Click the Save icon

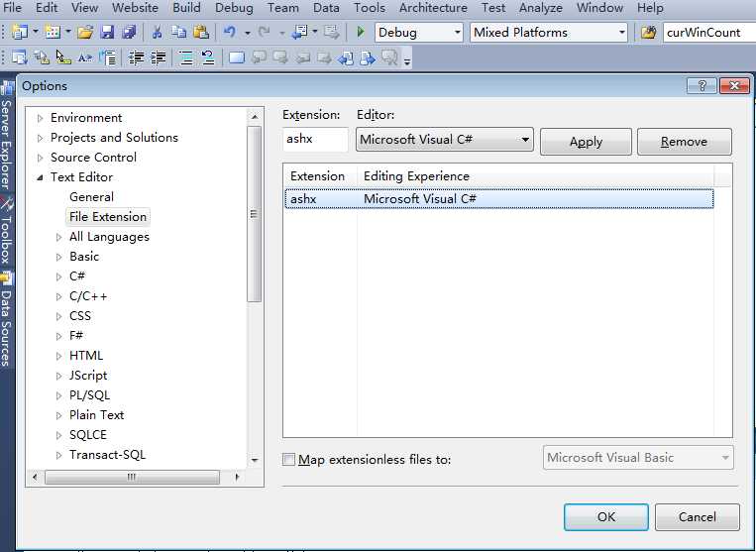point(108,33)
